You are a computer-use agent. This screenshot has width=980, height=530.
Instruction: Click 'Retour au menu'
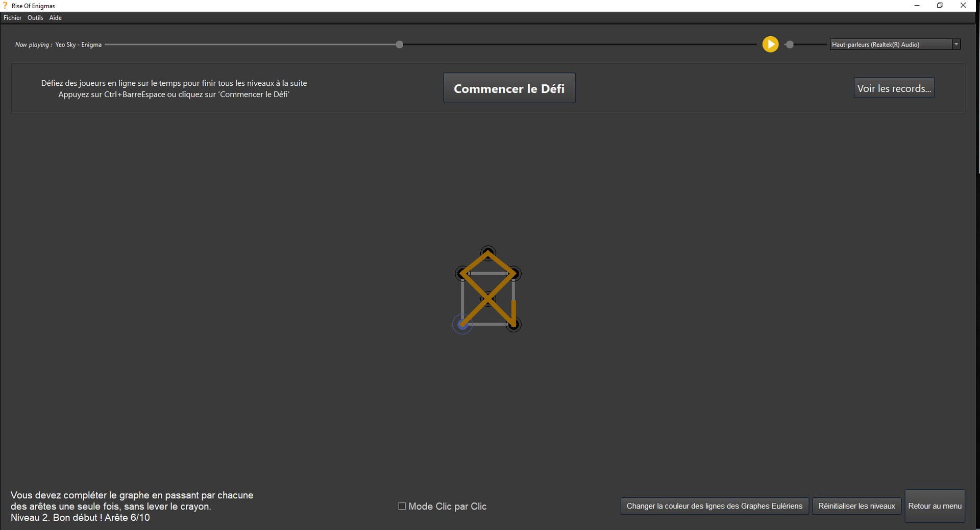(934, 506)
